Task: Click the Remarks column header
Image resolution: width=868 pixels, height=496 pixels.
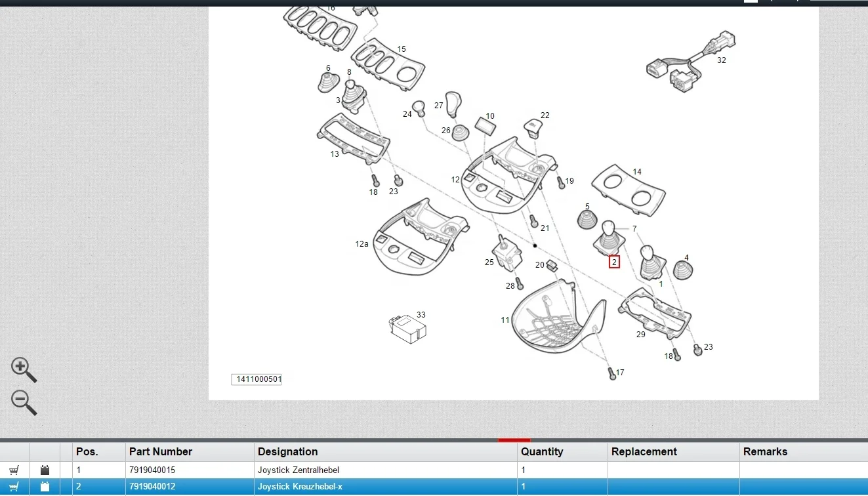Action: click(765, 451)
